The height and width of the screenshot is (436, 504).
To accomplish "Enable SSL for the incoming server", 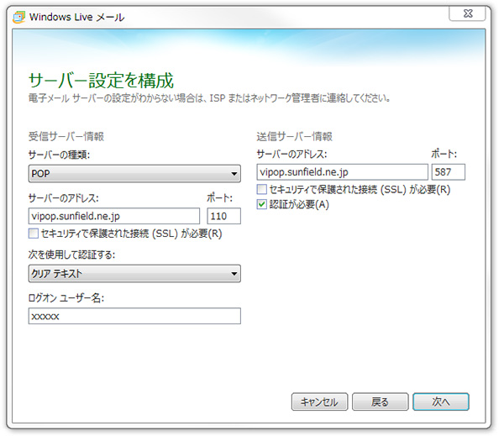I will click(34, 233).
